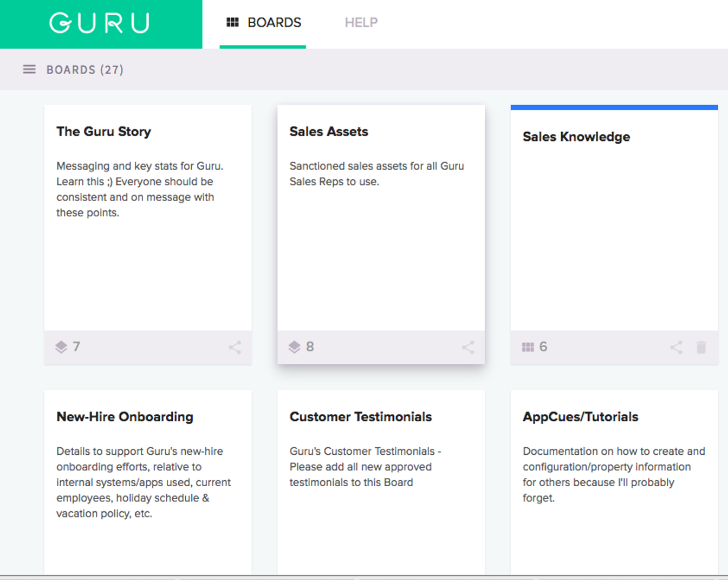Click the Guru logo

(x=100, y=23)
